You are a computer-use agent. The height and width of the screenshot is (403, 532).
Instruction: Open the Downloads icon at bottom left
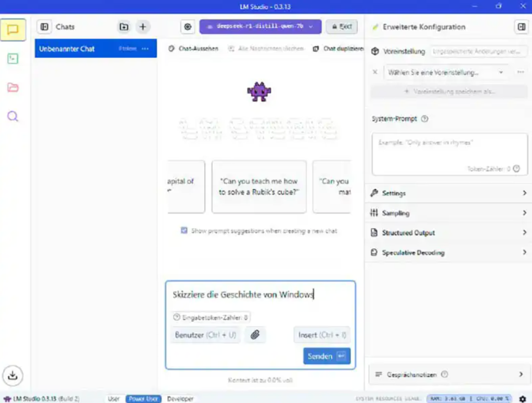13,375
